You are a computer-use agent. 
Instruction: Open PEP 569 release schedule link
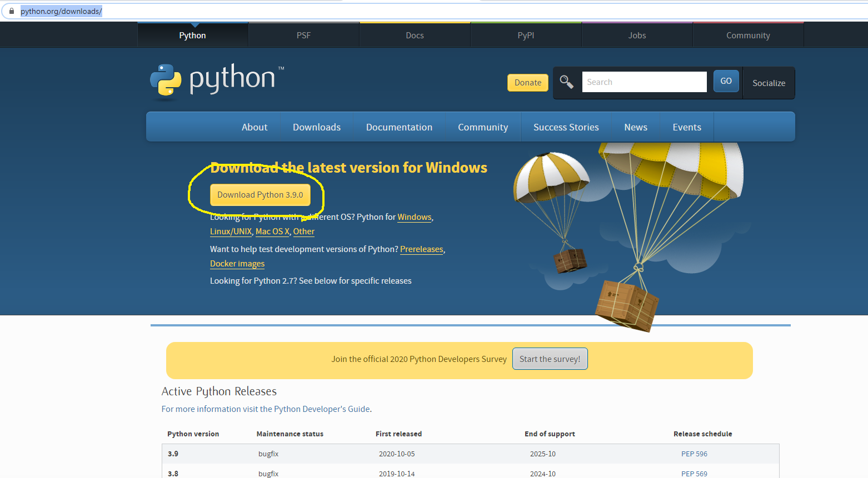coord(694,474)
